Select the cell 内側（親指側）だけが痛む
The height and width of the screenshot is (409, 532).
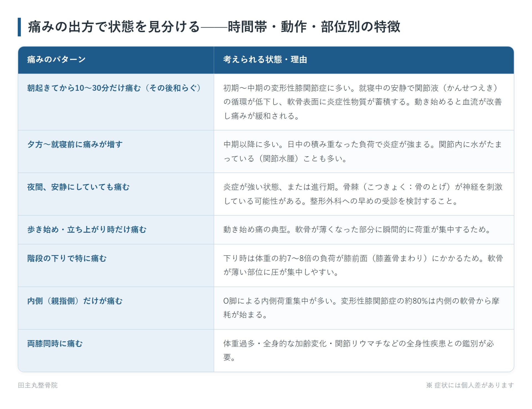(x=116, y=308)
